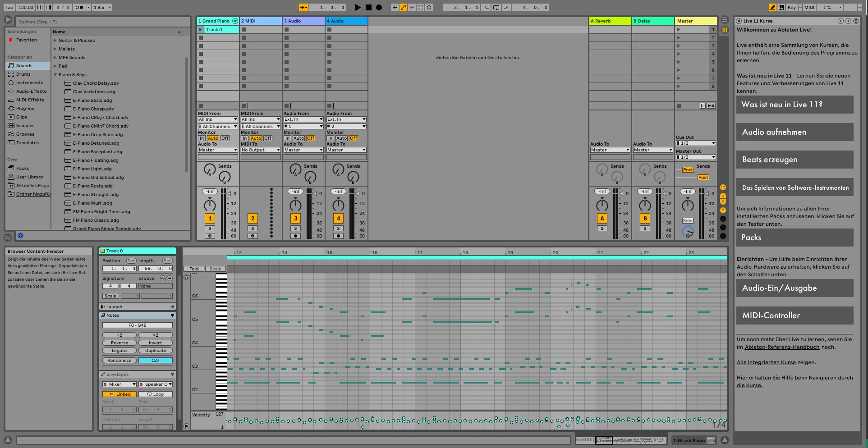Open Was ist neu in Live 11? course
This screenshot has height=448, width=868.
pos(795,105)
